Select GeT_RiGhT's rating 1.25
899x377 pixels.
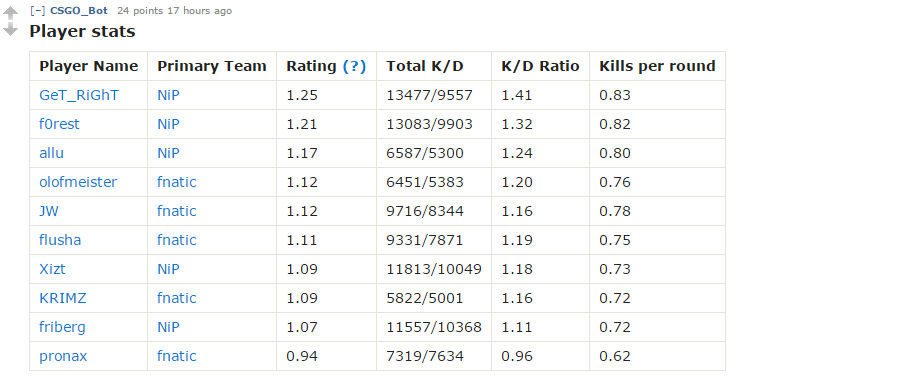tap(302, 95)
